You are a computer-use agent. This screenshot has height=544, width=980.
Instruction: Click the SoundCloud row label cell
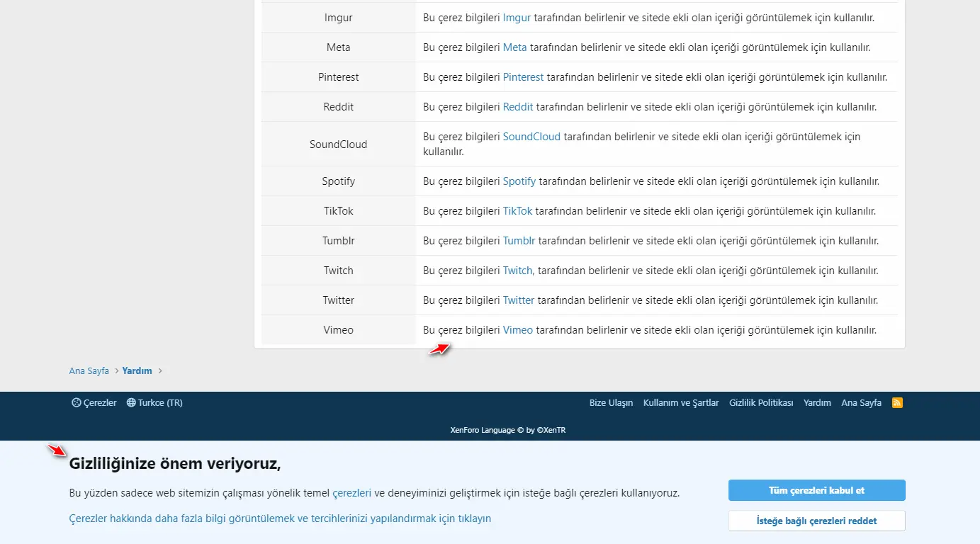coord(339,144)
